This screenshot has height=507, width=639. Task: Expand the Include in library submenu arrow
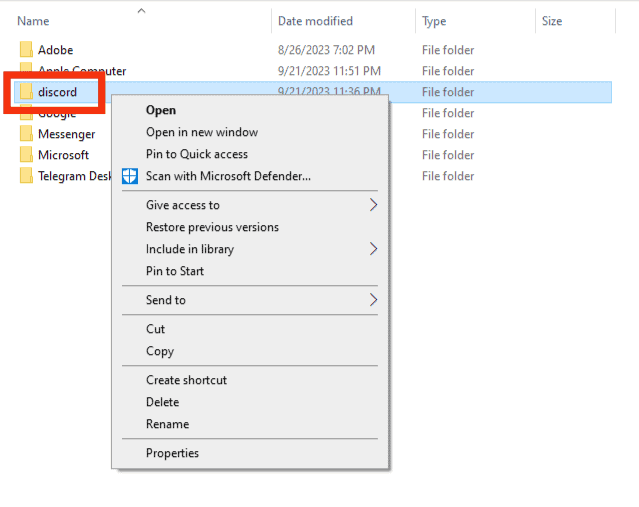373,249
